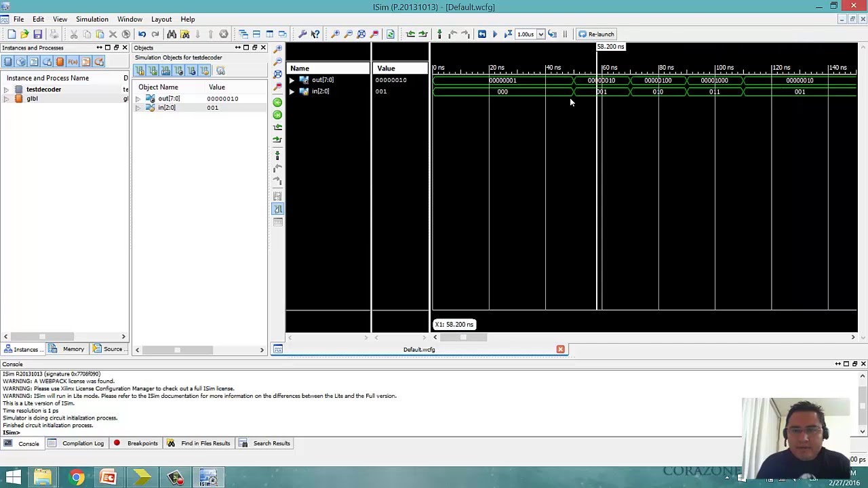Click the Run All play icon
This screenshot has width=868, height=488.
point(494,34)
